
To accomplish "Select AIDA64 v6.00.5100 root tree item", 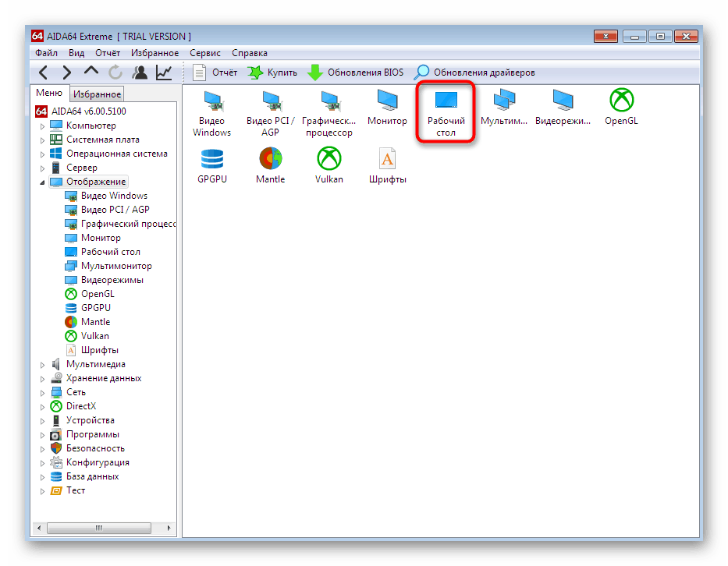I will tap(81, 111).
